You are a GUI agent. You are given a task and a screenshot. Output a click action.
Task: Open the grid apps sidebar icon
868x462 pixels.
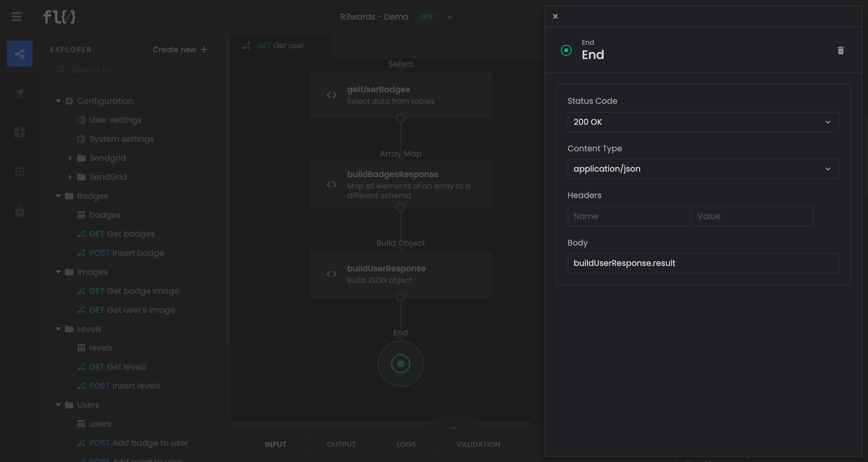(20, 172)
